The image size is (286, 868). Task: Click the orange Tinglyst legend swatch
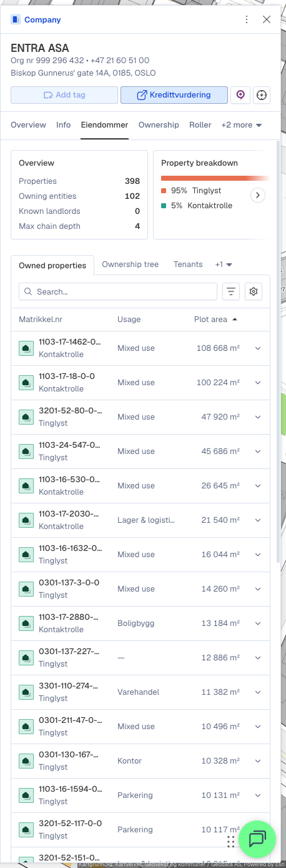pyautogui.click(x=164, y=191)
